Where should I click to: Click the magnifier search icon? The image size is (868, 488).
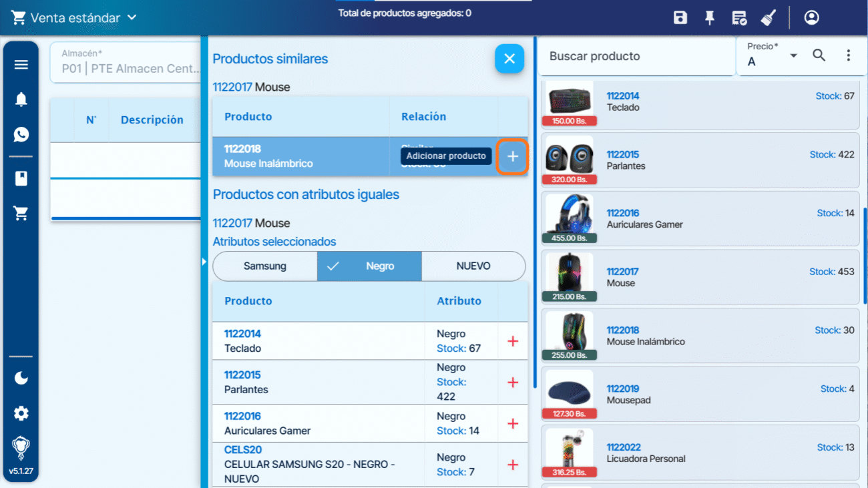click(x=819, y=56)
